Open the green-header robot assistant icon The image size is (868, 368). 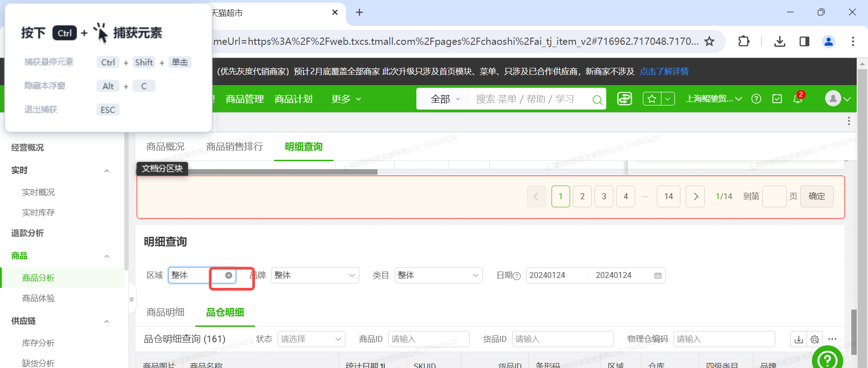click(x=624, y=99)
